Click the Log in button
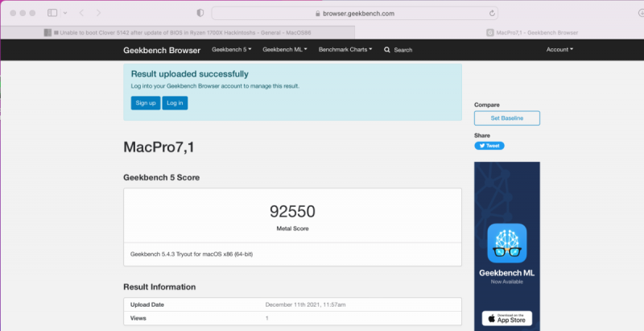Image resolution: width=644 pixels, height=331 pixels. [175, 103]
